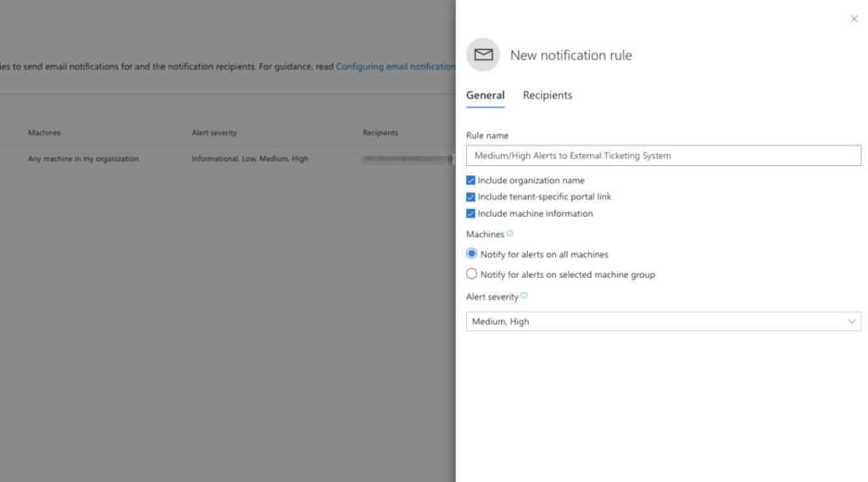
Task: Switch to the Recipients tab
Action: [548, 95]
